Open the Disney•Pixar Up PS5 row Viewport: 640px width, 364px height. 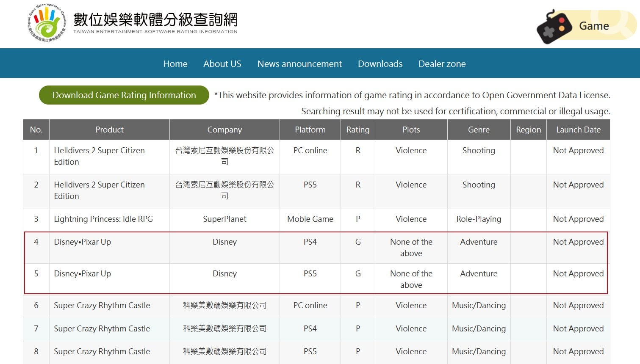tap(83, 274)
